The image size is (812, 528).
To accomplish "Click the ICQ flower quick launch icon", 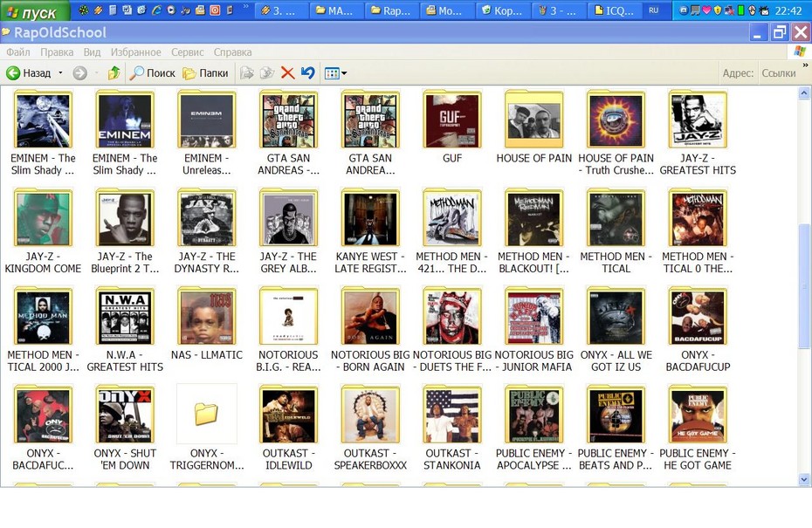I will 84,10.
